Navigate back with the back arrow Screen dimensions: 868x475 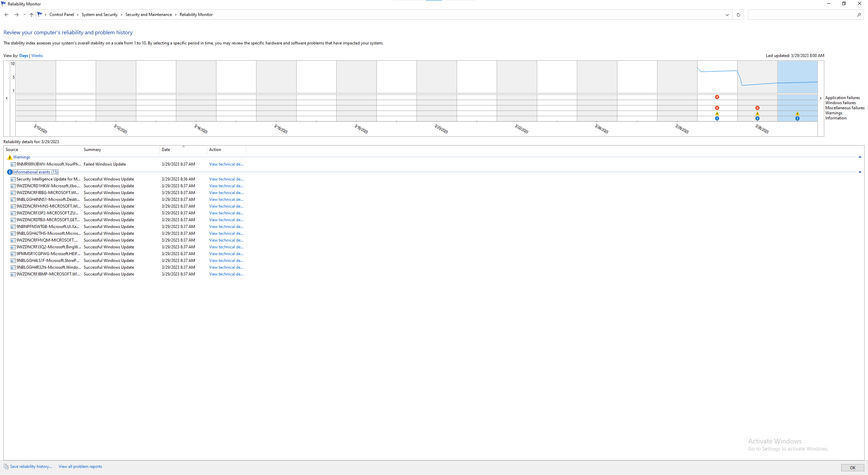[6, 15]
